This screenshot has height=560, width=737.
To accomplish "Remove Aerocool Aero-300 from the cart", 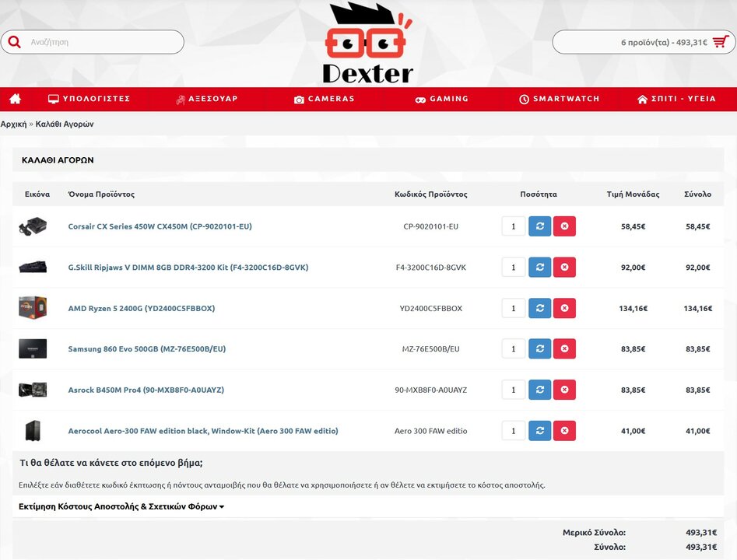I will [564, 431].
